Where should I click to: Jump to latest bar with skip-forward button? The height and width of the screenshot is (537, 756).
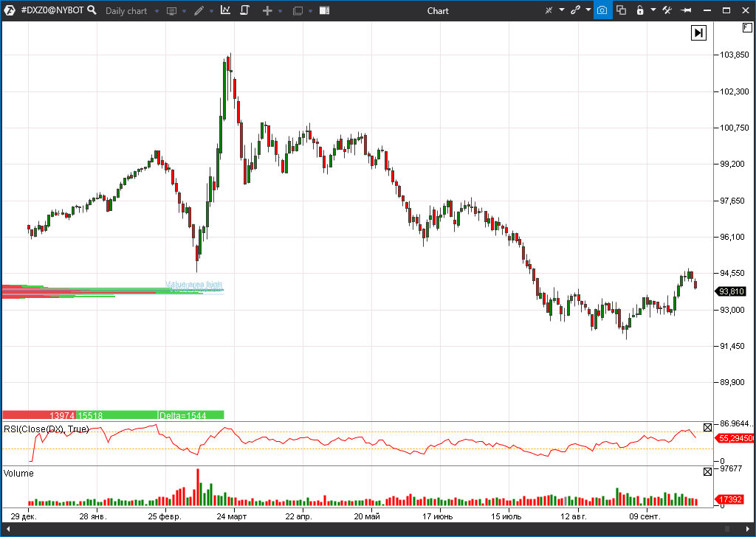698,32
